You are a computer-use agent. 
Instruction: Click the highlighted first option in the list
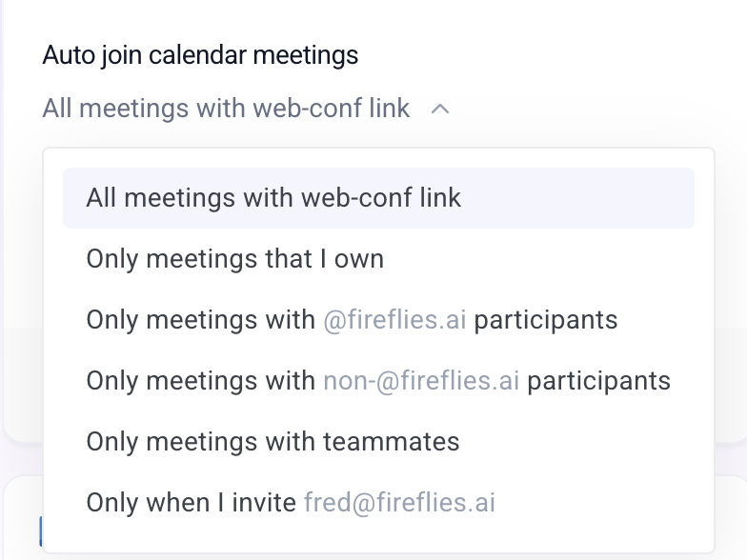tap(378, 198)
